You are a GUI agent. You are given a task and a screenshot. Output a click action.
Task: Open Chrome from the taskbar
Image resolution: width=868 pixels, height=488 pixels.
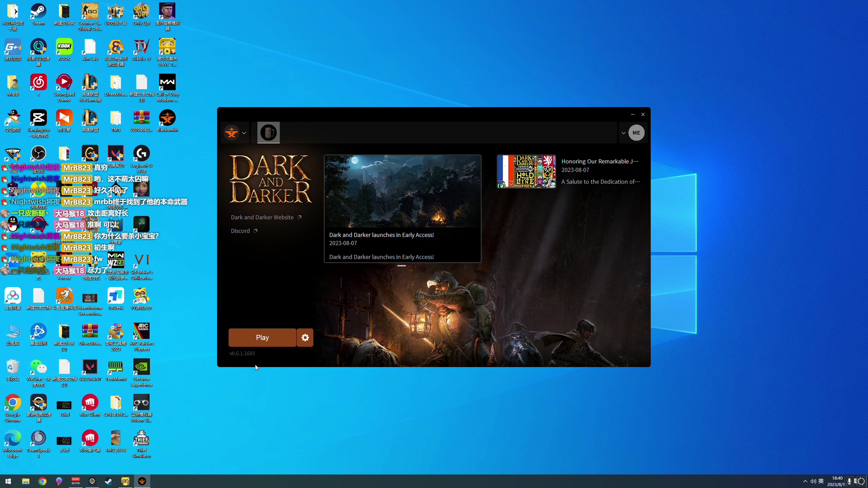click(42, 481)
